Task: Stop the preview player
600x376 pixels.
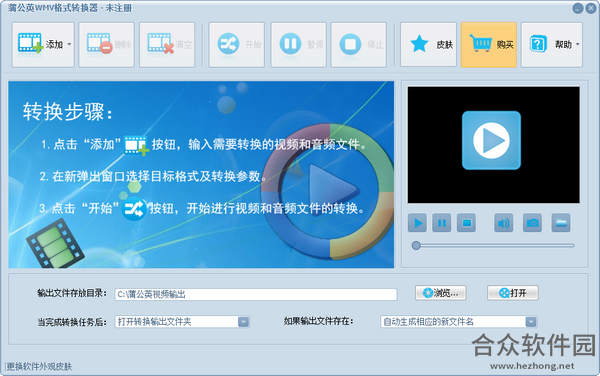Action: point(466,223)
